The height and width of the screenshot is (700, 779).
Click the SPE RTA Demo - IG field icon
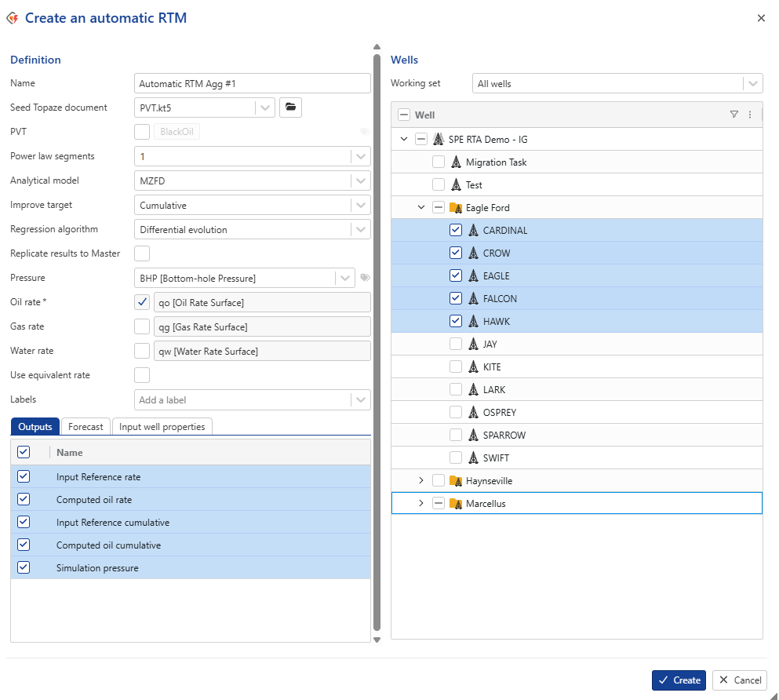click(438, 140)
